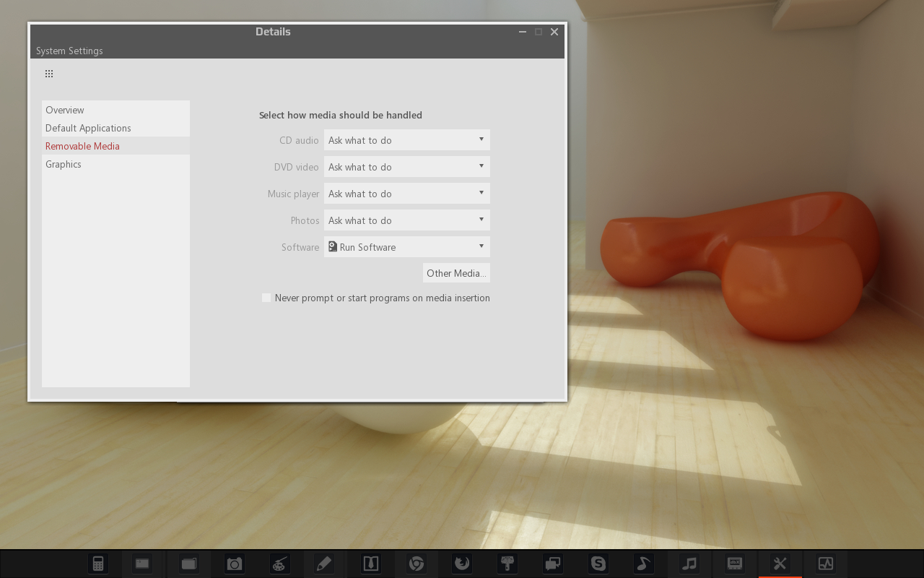Launch Skype from the taskbar
Viewport: 924px width, 578px height.
pos(598,564)
